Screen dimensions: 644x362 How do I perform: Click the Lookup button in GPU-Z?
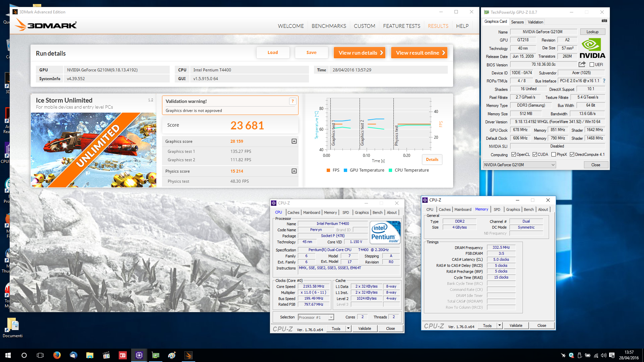click(x=592, y=32)
